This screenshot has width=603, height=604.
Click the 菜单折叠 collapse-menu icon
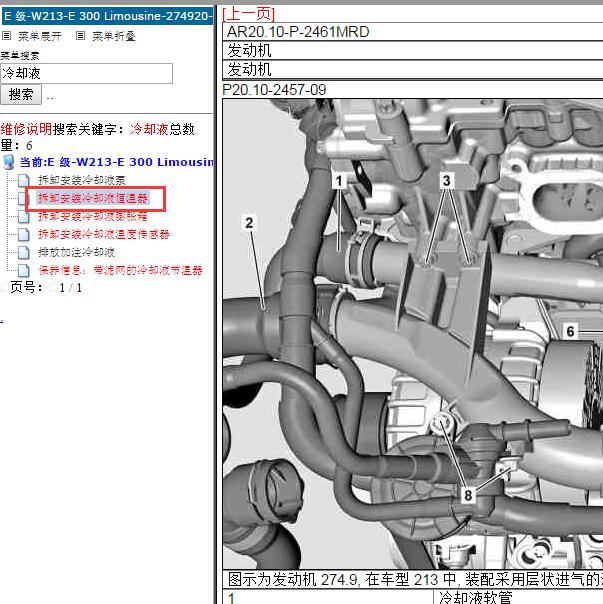80,36
